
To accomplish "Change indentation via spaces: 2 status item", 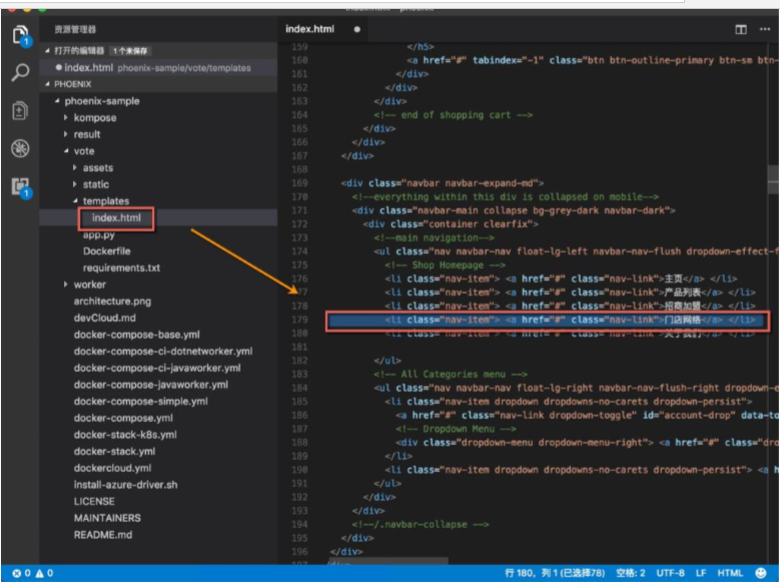I will (630, 573).
